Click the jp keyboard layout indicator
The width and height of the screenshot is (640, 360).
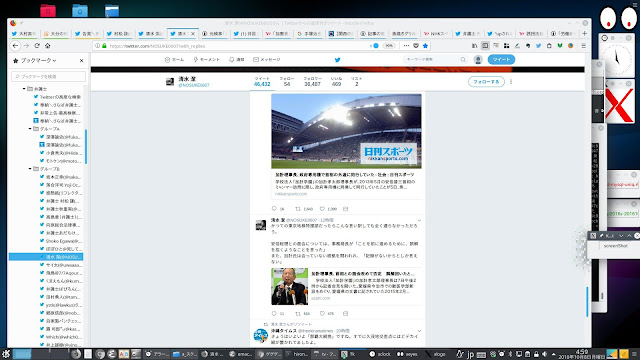pos(471,354)
